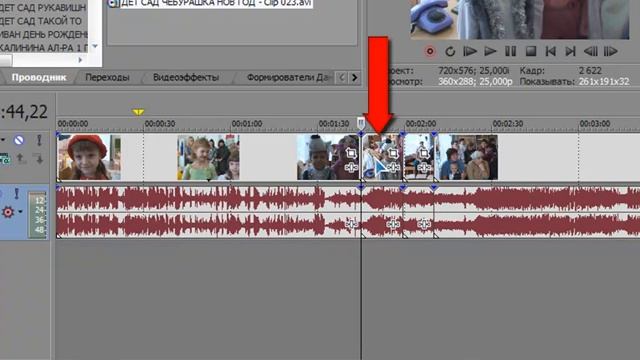
Task: Click Play From Start button in preview
Action: click(470, 51)
